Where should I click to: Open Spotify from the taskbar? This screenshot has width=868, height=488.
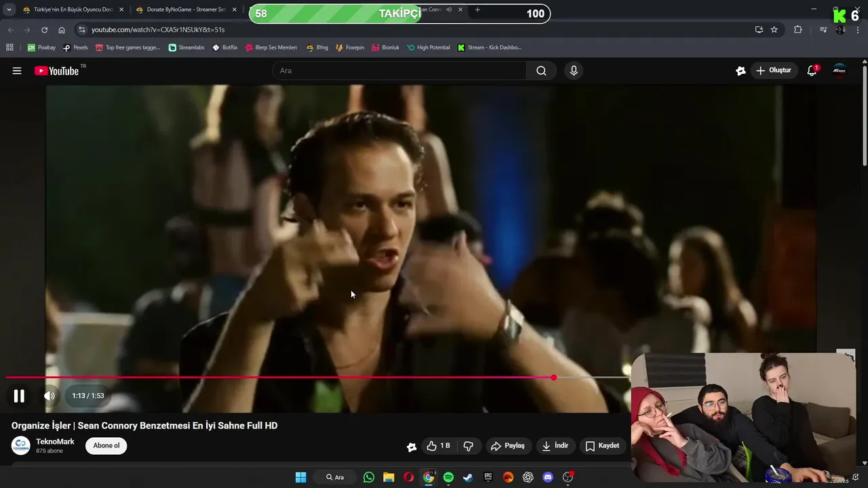click(448, 477)
